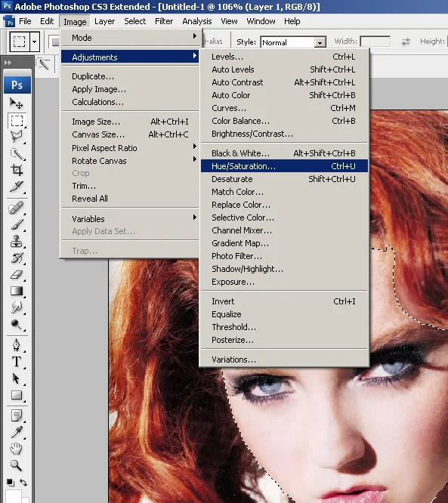The width and height of the screenshot is (448, 503).
Task: Reset default foreground and background colors
Action: pyautogui.click(x=11, y=482)
